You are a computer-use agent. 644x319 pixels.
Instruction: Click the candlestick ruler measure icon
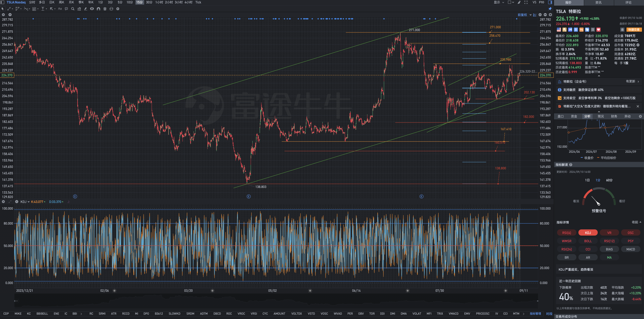click(x=79, y=9)
